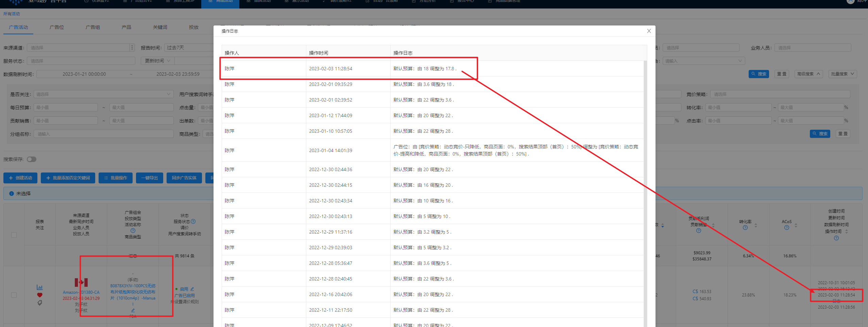Viewport: 868px width, 327px height.
Task: Sort the table by 操作时间
Action: point(847,231)
